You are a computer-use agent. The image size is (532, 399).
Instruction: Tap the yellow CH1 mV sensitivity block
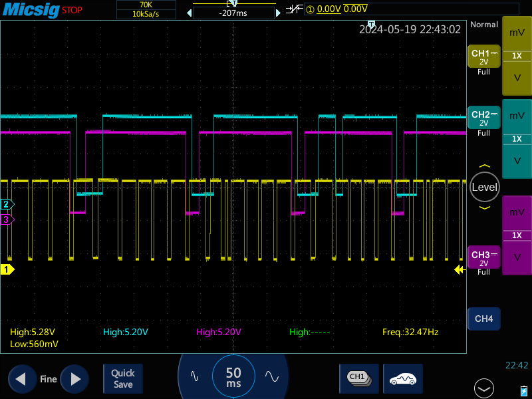tap(516, 32)
